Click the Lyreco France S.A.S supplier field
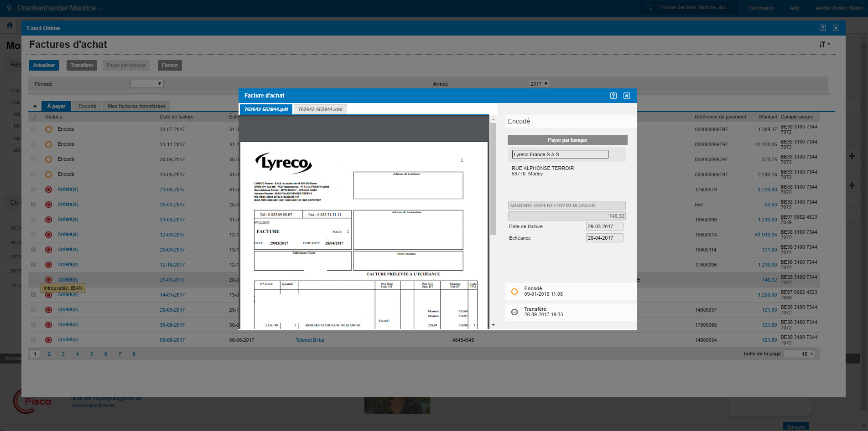 (x=560, y=154)
